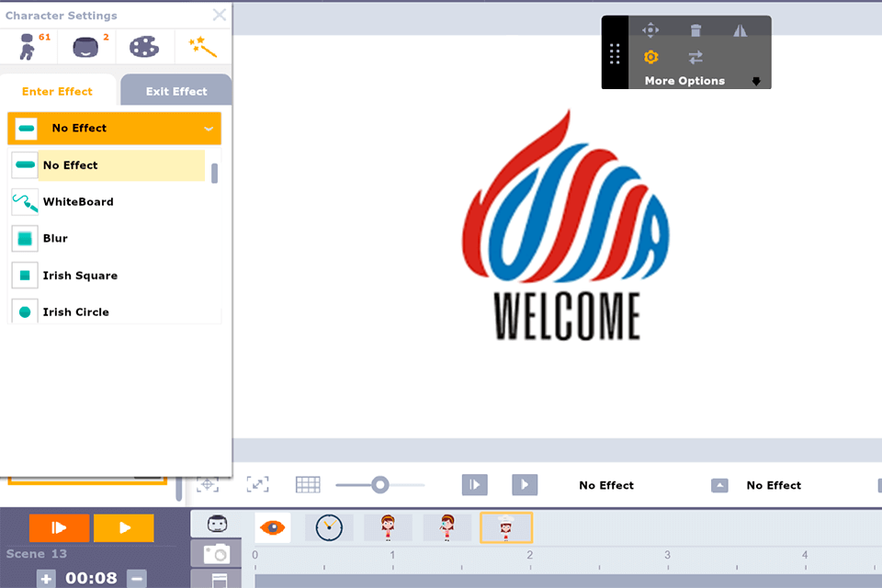The width and height of the screenshot is (882, 588).
Task: Open character settings via the gear icon
Action: [x=650, y=57]
